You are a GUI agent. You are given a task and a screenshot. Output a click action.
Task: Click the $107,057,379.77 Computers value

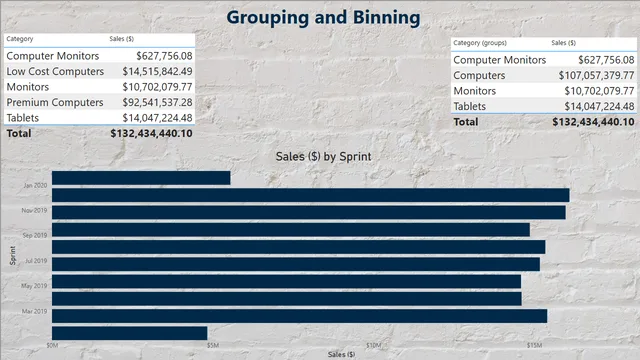[x=596, y=75]
